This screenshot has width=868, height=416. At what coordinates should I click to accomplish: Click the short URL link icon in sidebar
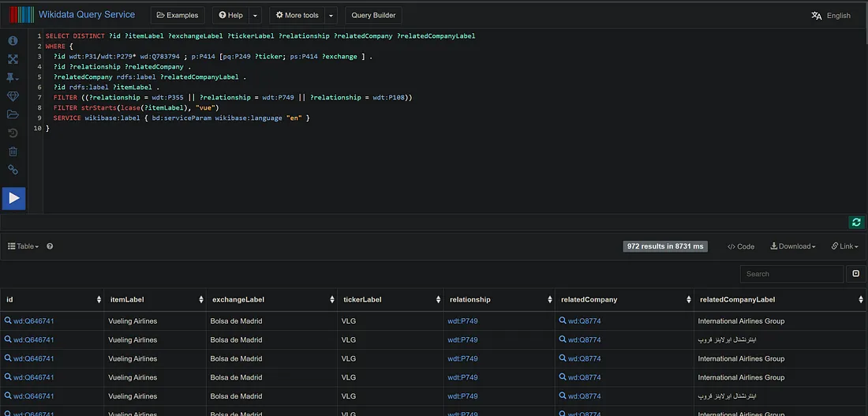pos(13,170)
